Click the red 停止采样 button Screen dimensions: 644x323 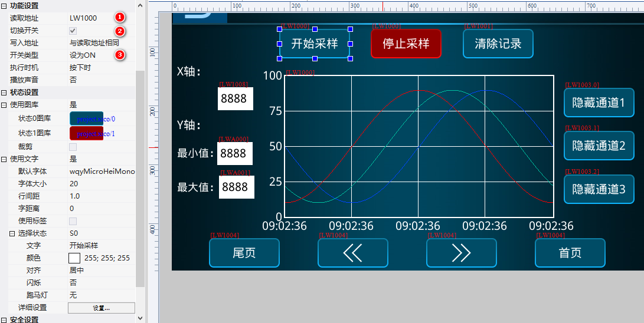click(x=406, y=44)
